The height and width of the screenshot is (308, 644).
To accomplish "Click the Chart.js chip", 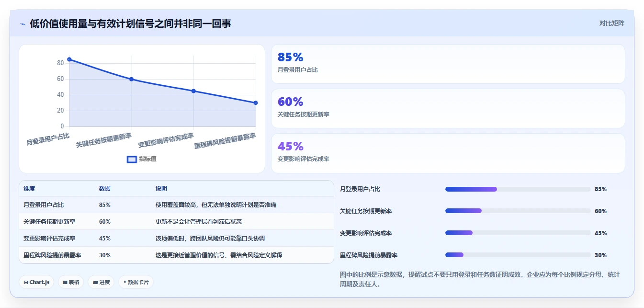I will [36, 283].
